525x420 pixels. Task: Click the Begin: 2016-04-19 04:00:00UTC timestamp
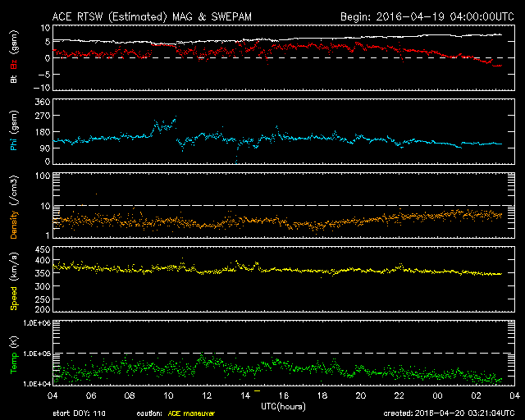tap(427, 16)
